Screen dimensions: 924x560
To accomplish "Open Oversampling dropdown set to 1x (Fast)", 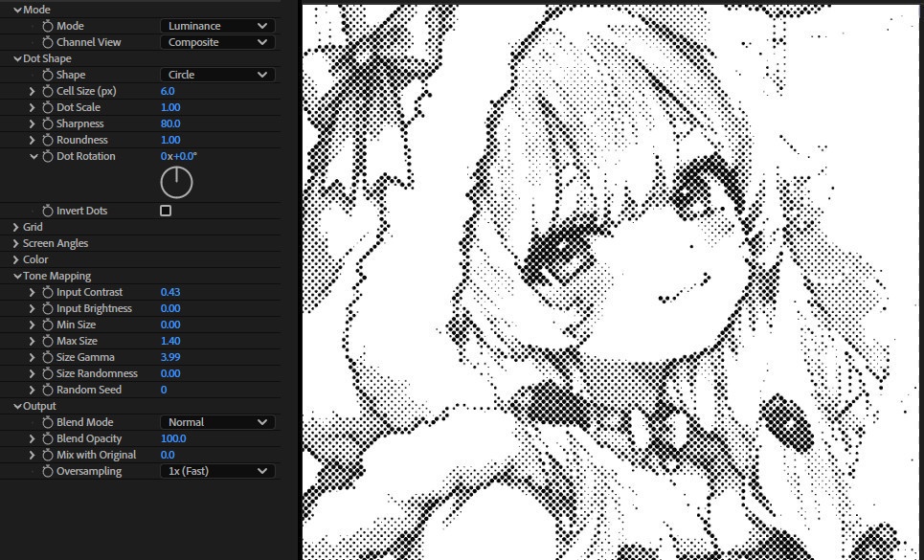I will (x=217, y=471).
